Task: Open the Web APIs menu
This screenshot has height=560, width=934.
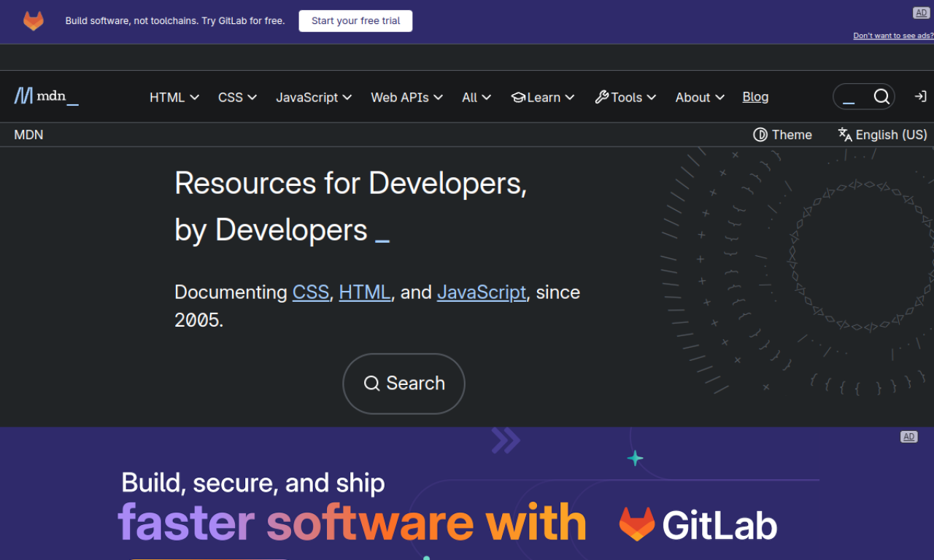Action: coord(406,97)
